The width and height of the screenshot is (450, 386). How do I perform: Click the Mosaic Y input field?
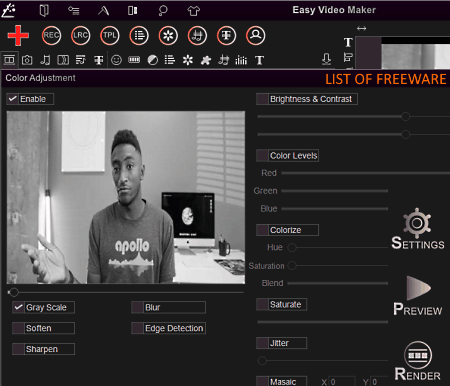(379, 382)
